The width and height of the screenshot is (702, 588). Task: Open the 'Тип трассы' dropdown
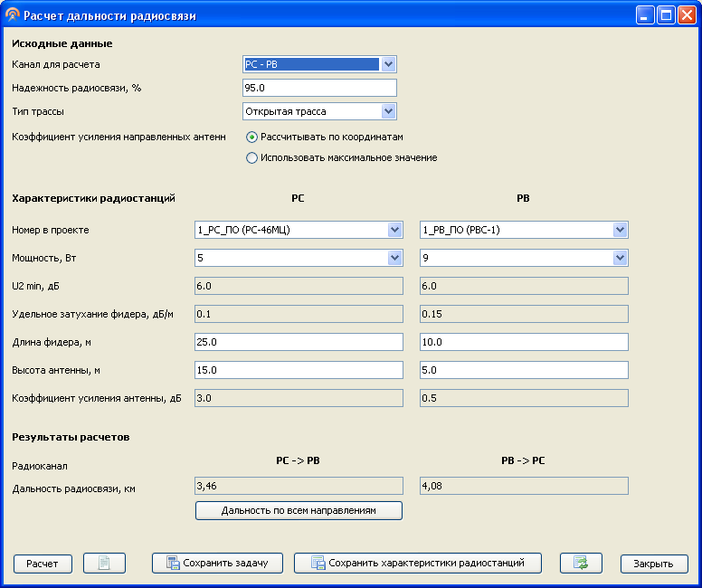click(388, 111)
